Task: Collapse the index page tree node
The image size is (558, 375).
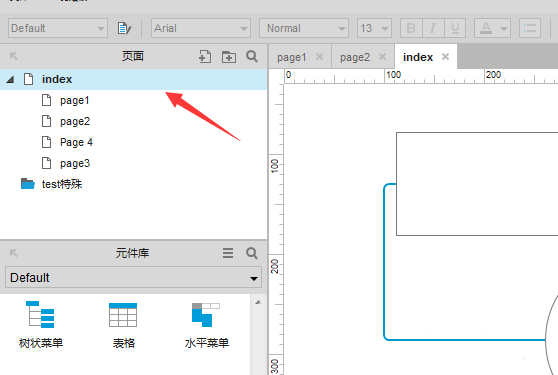Action: (10, 79)
